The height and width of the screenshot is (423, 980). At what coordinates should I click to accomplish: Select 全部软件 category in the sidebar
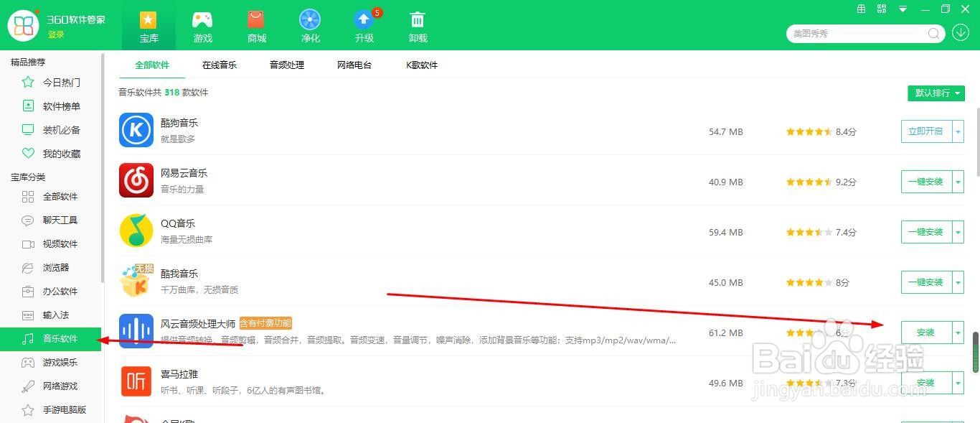(x=52, y=196)
